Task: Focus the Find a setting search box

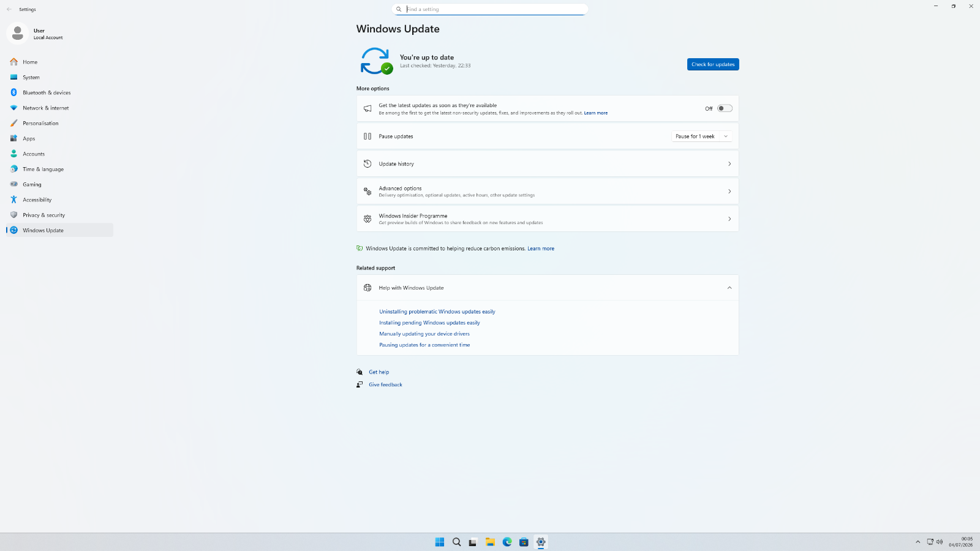Action: (490, 9)
